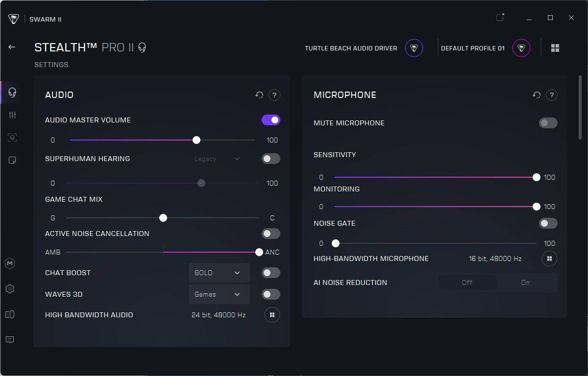Maximize the Swarm II window
This screenshot has width=588, height=376.
pos(550,18)
